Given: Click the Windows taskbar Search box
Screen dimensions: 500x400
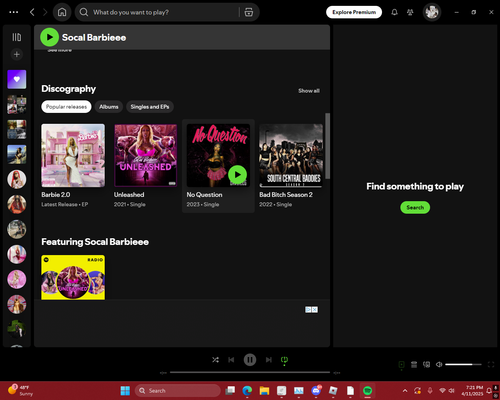Looking at the screenshot, I should (x=178, y=390).
